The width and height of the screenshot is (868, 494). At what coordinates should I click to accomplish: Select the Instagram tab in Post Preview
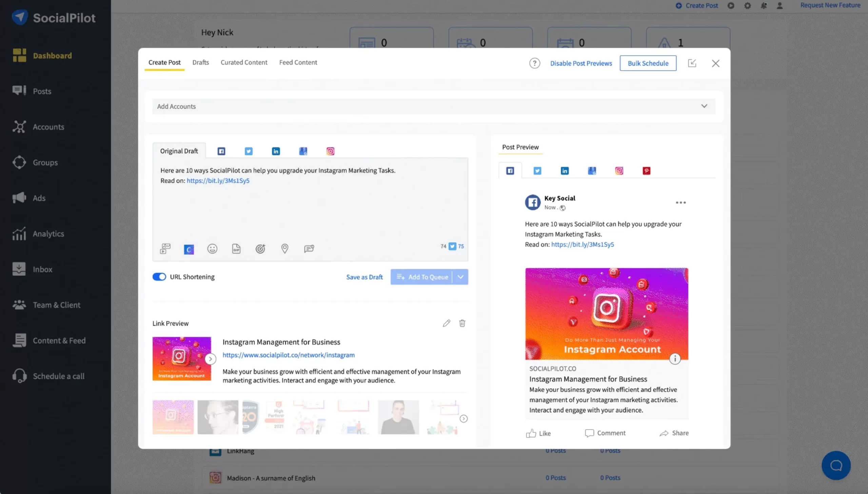[x=619, y=171]
